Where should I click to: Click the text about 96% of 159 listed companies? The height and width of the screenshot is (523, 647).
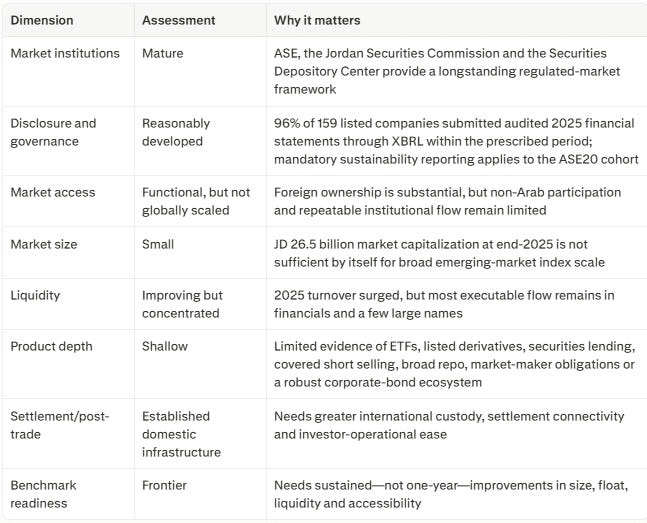click(x=456, y=141)
